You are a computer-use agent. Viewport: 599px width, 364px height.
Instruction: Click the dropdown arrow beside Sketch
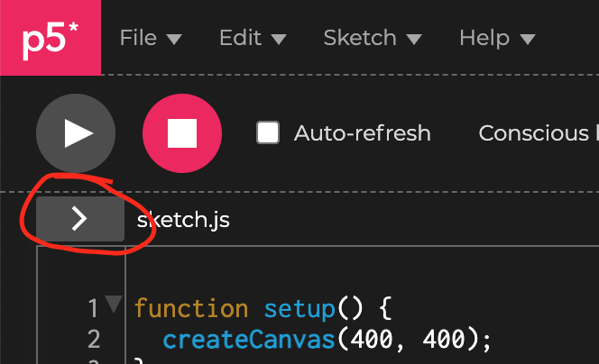[414, 39]
